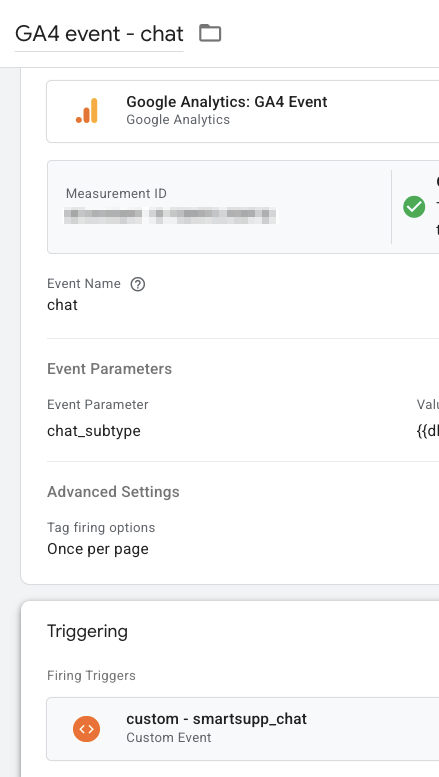Click the Advanced Settings section heading
Screen dimensions: 439x777
[x=113, y=492]
